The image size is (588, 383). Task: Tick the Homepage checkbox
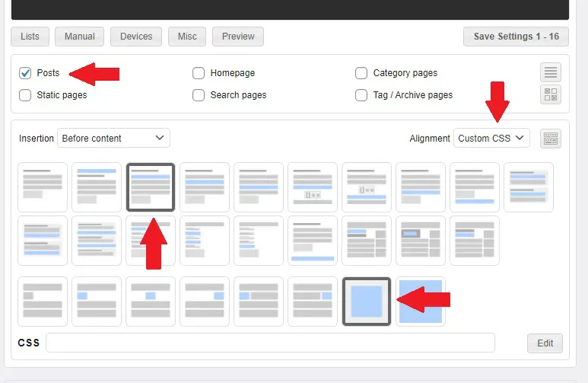(x=199, y=73)
